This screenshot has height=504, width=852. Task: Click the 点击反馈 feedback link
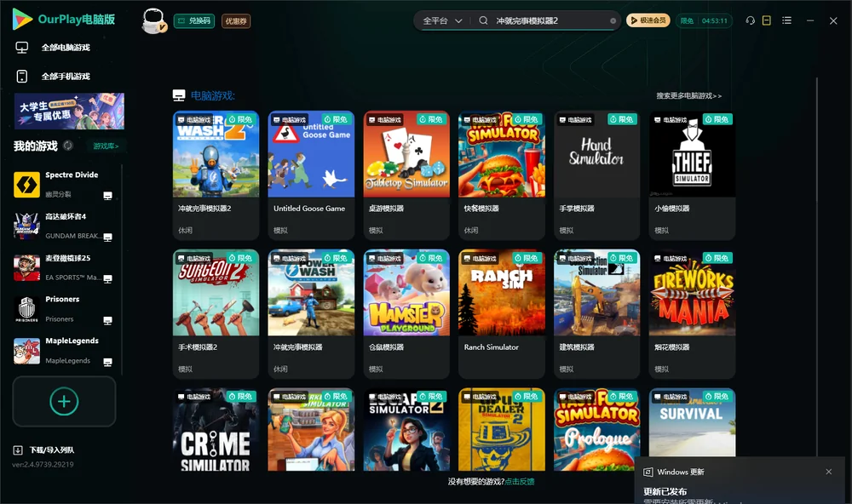520,481
